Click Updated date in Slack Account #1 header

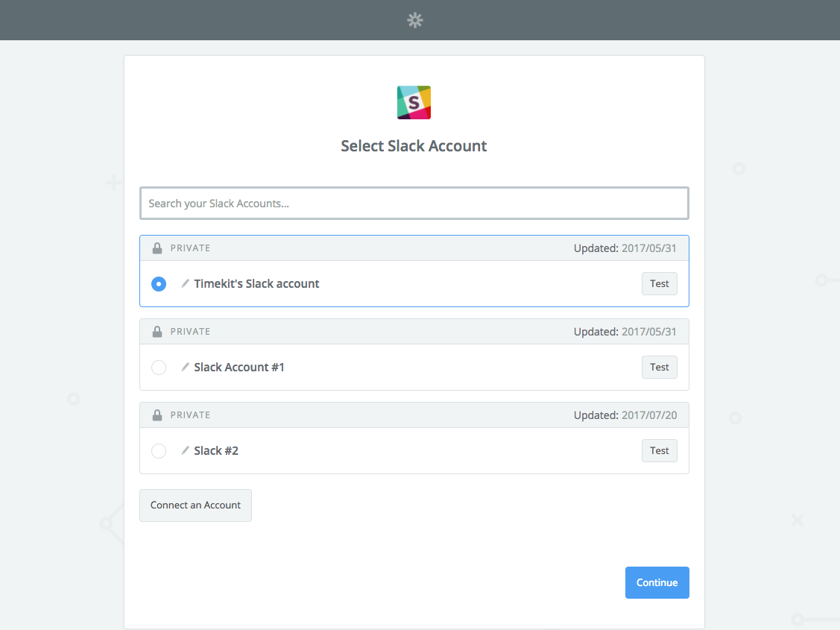click(x=625, y=332)
